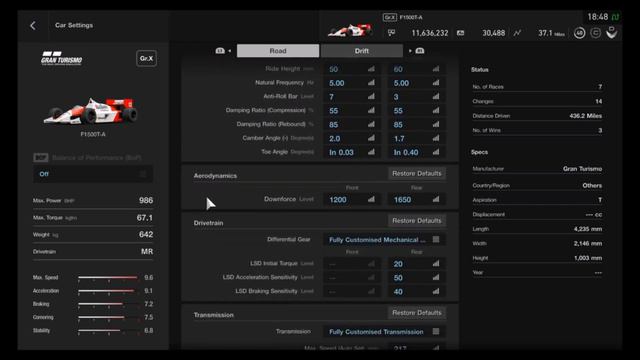
Task: Open the collector level 46 badge
Action: (x=579, y=33)
